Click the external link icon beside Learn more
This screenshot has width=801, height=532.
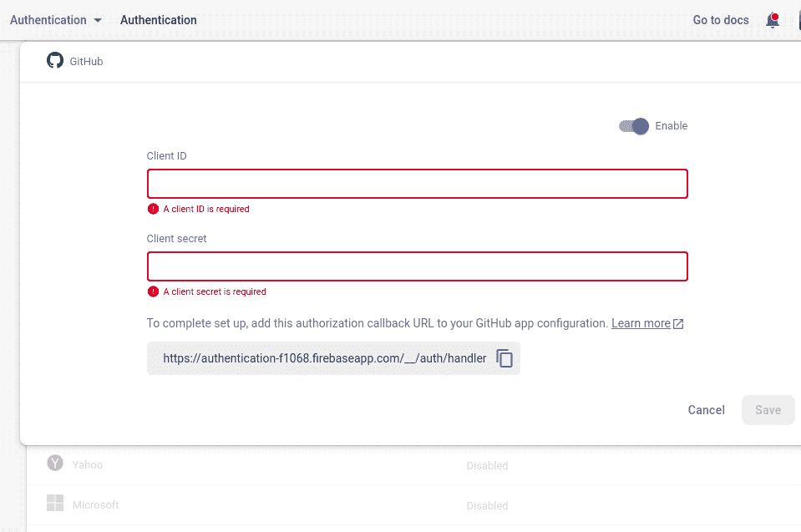[x=678, y=324]
